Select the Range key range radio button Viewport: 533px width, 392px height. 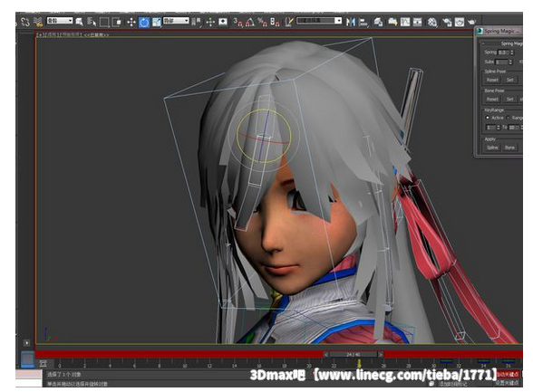click(x=509, y=118)
